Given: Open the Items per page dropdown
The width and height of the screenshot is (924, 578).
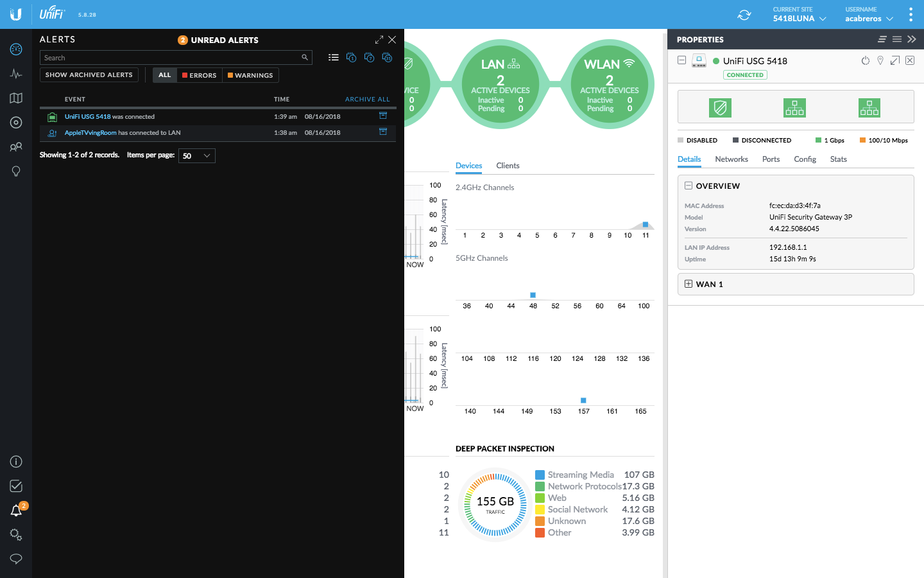Looking at the screenshot, I should click(x=196, y=156).
